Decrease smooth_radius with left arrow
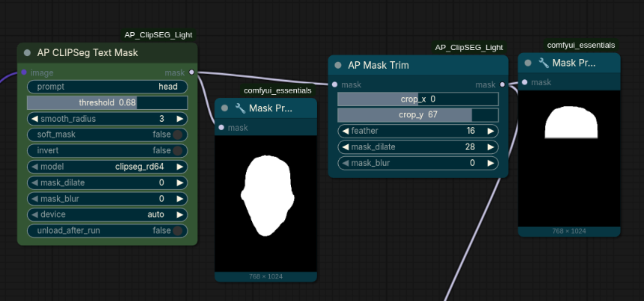This screenshot has width=644, height=301. 34,119
